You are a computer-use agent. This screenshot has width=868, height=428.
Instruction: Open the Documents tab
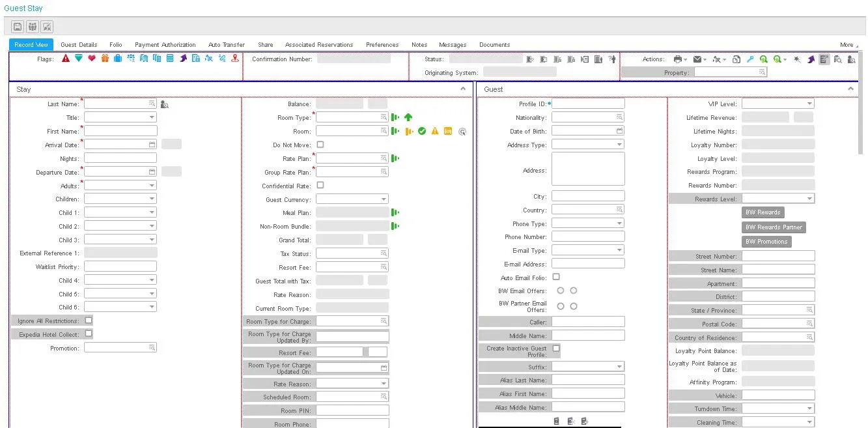(x=495, y=45)
